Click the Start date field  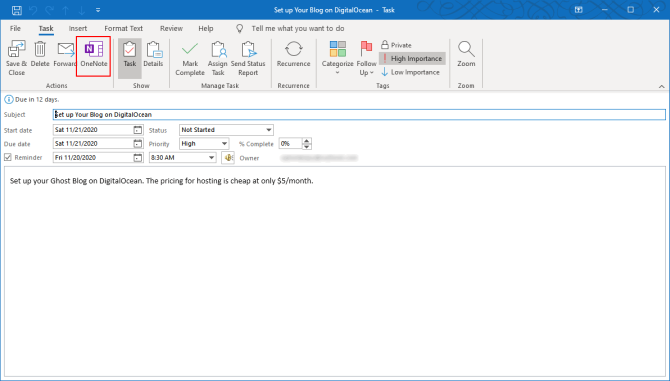[x=93, y=130]
